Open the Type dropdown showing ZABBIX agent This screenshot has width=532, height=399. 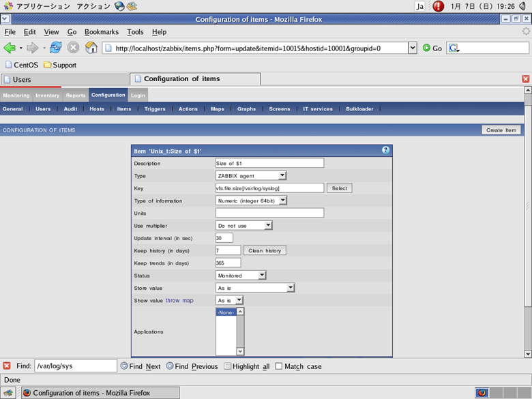(x=250, y=176)
